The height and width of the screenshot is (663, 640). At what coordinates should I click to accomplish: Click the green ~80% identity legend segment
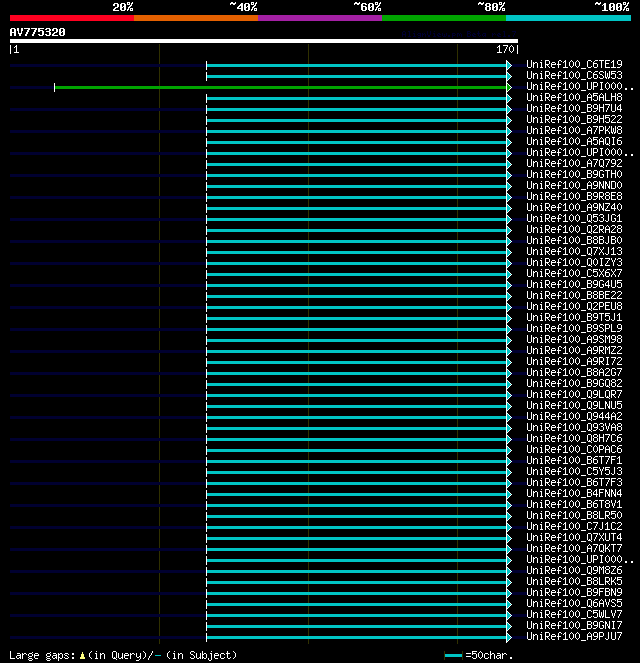click(x=444, y=18)
